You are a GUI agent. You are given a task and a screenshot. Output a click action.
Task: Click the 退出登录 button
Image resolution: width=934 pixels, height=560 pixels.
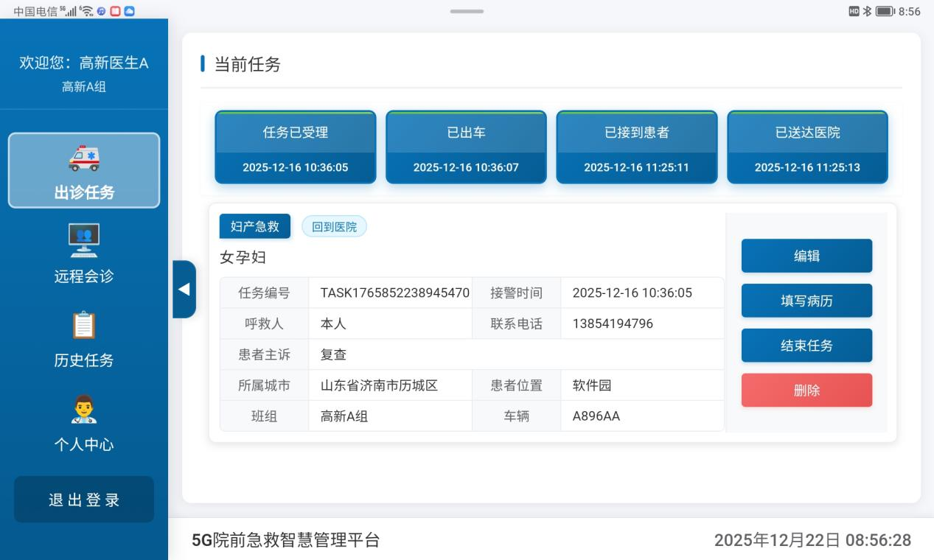pyautogui.click(x=84, y=500)
